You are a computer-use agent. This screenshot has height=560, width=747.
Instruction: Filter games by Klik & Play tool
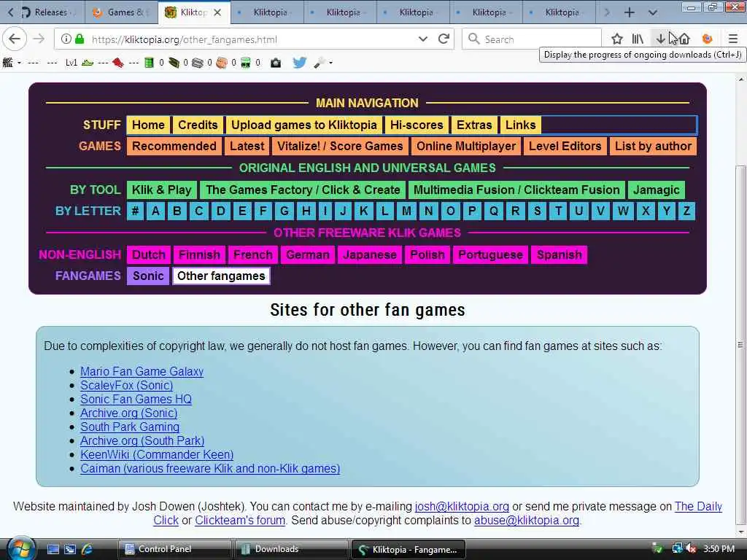(x=161, y=190)
